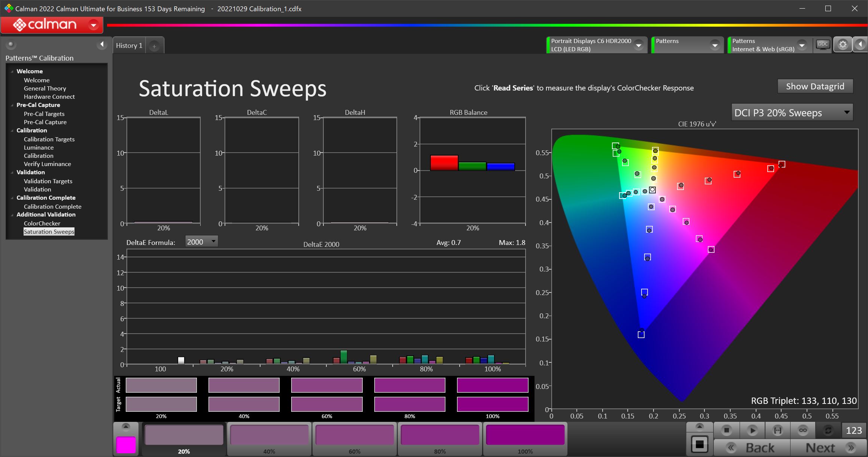Click the 100% actual magenta swatch

(493, 385)
